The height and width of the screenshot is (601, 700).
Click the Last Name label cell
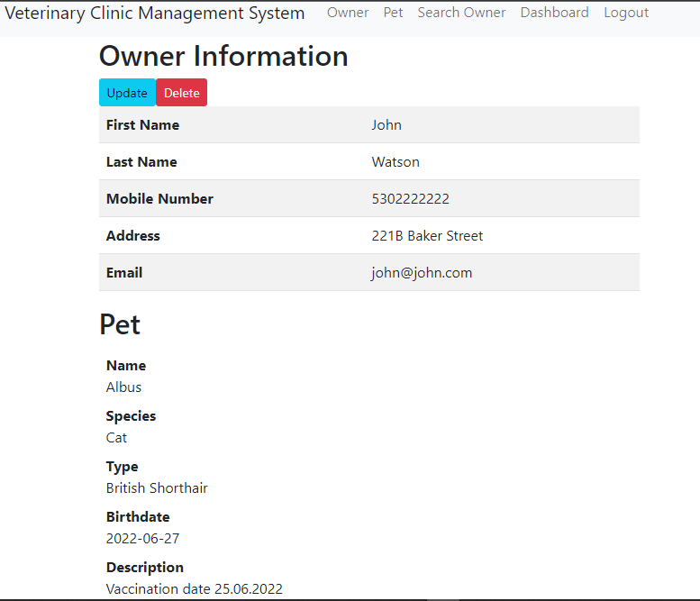click(141, 162)
